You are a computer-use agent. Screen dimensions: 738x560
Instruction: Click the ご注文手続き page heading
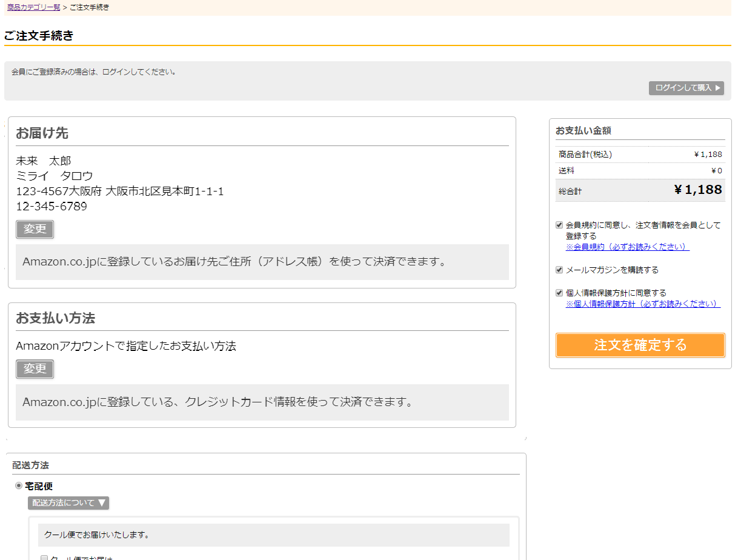click(x=39, y=36)
